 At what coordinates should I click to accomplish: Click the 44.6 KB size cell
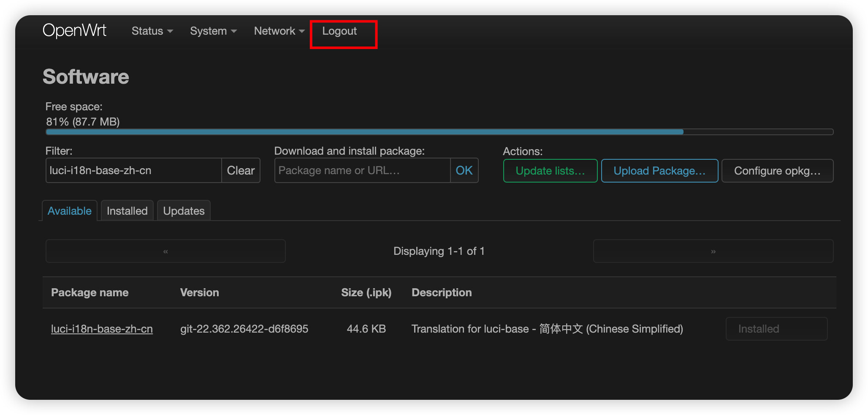[x=366, y=329]
